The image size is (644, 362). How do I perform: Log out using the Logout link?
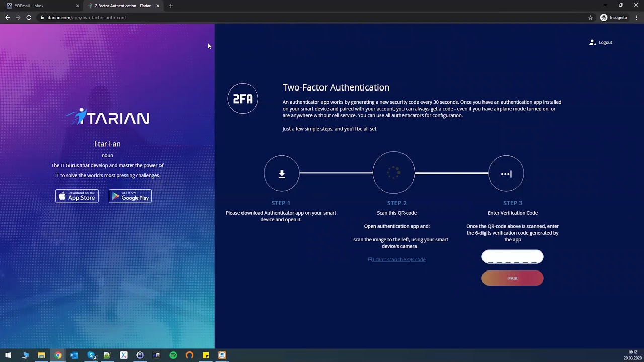coord(601,42)
